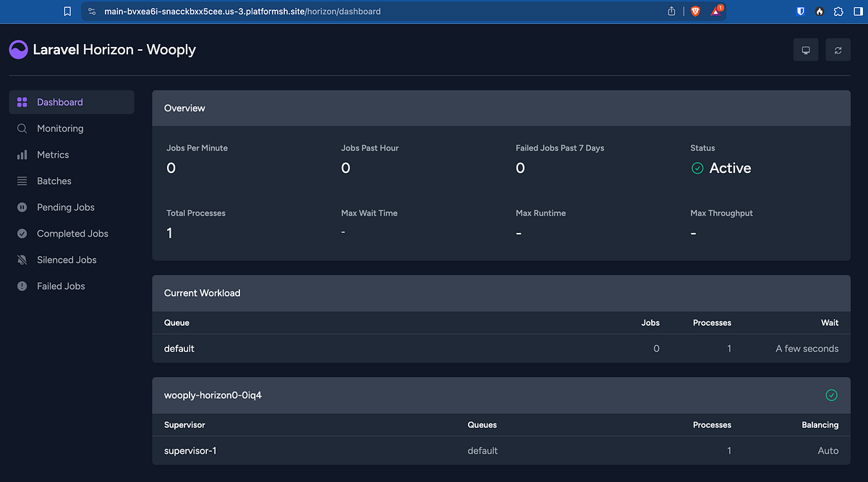Select the Completed Jobs sidebar link
Screen dimensions: 868x482
tap(72, 233)
